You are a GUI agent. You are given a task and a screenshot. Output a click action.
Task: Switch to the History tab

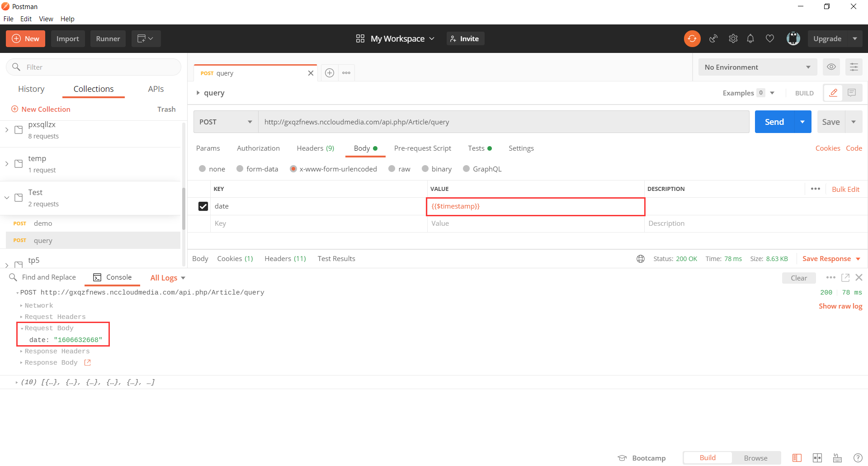click(x=31, y=89)
